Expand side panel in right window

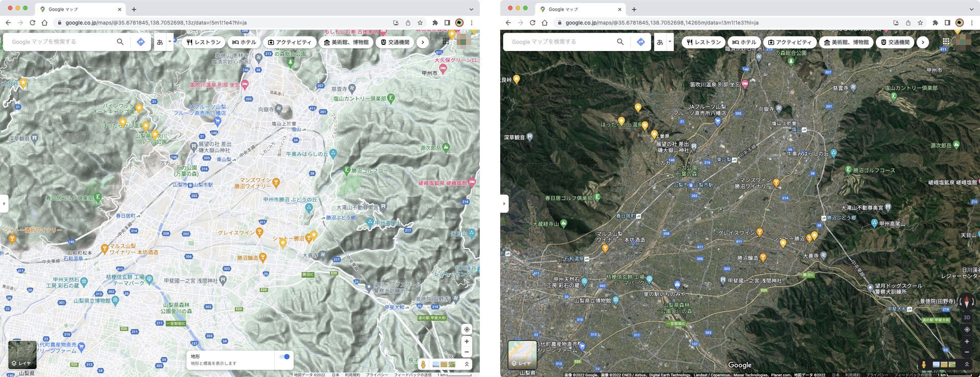pyautogui.click(x=504, y=203)
